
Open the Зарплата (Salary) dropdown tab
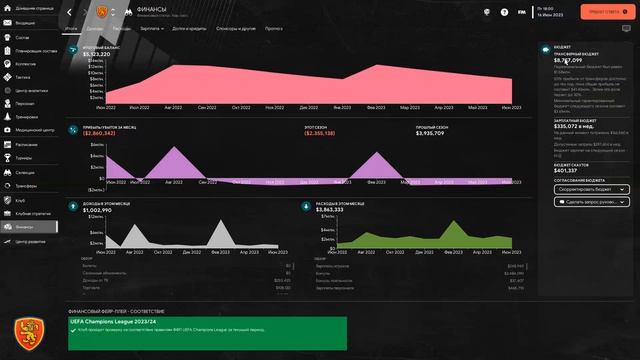click(152, 29)
